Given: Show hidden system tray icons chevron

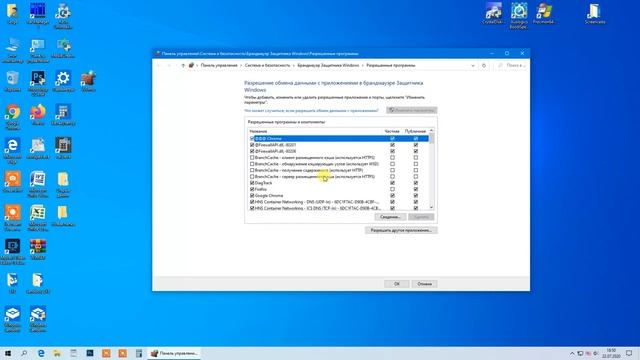Looking at the screenshot, I should coord(572,353).
